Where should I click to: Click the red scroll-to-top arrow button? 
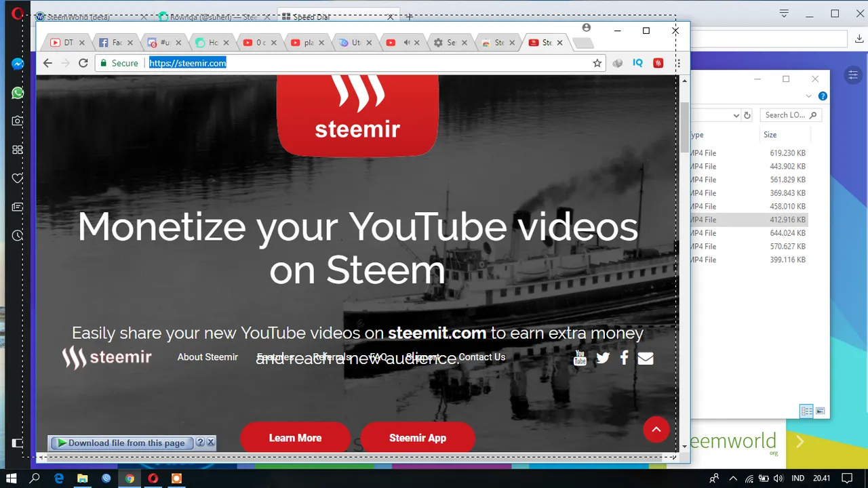[656, 430]
